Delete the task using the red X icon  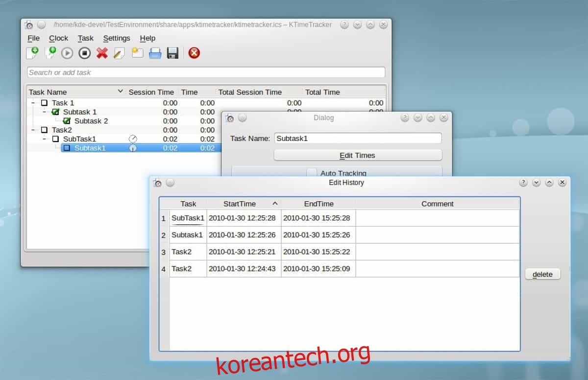coord(102,53)
